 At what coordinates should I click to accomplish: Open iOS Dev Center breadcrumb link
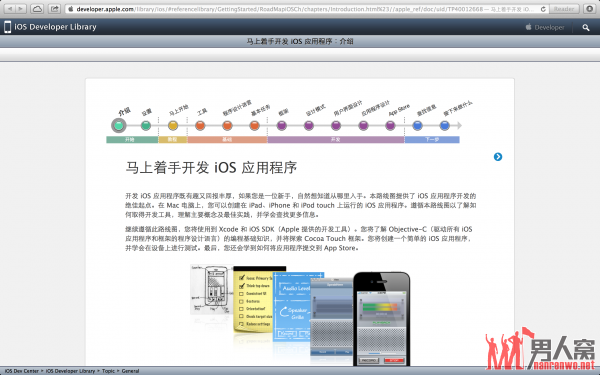[22, 371]
